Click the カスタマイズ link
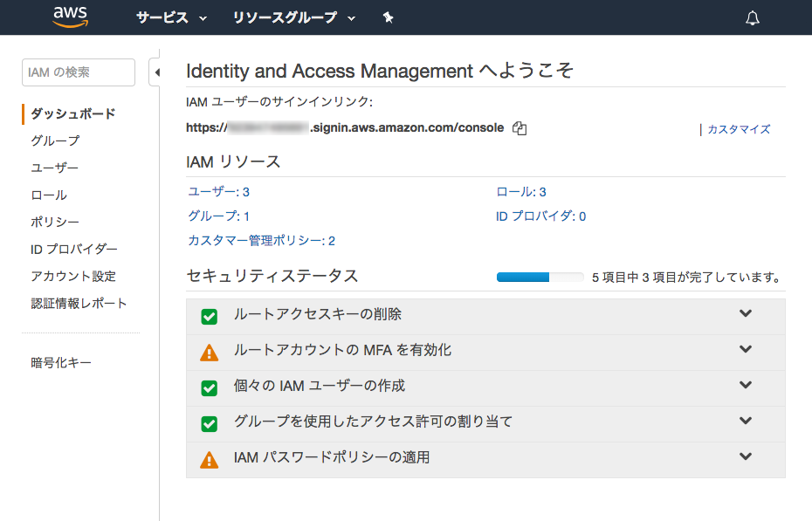Screen dimensions: 812x521 coord(739,129)
